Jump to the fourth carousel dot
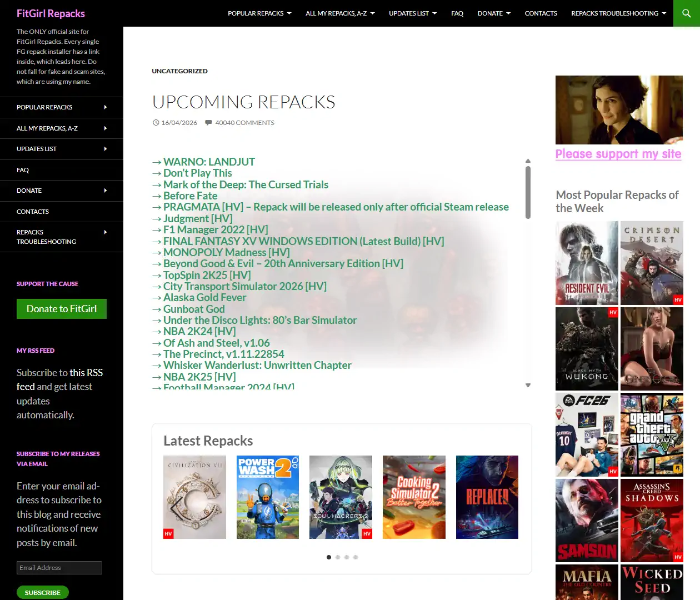The image size is (700, 600). [x=356, y=557]
